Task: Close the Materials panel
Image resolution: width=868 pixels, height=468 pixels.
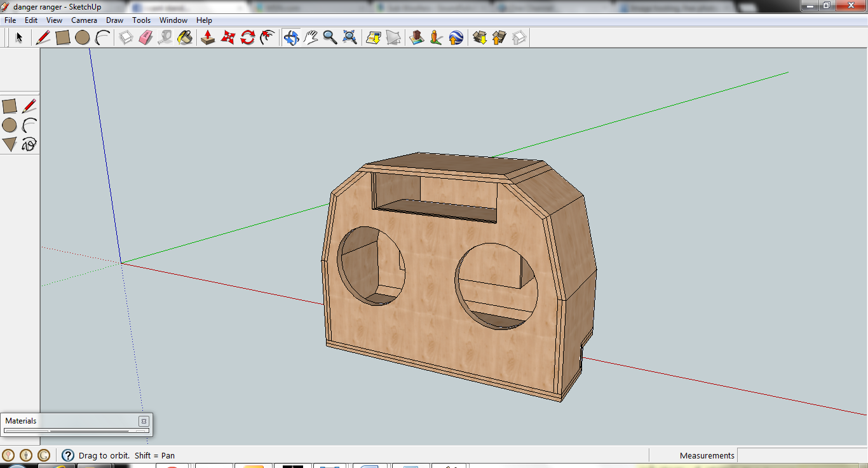Action: tap(144, 421)
